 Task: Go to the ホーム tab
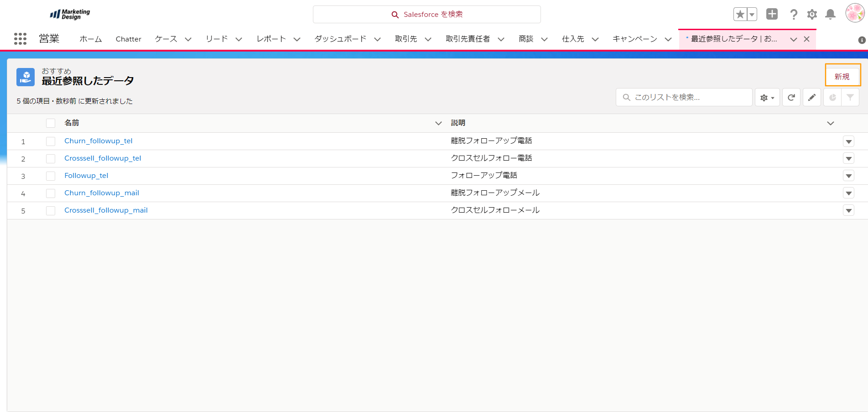coord(91,39)
